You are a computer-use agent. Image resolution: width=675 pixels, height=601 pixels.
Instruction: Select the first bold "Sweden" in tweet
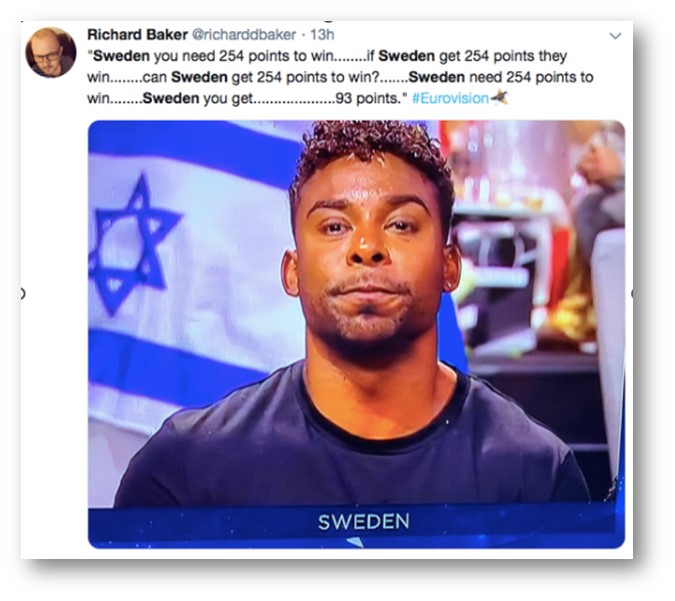coord(121,56)
